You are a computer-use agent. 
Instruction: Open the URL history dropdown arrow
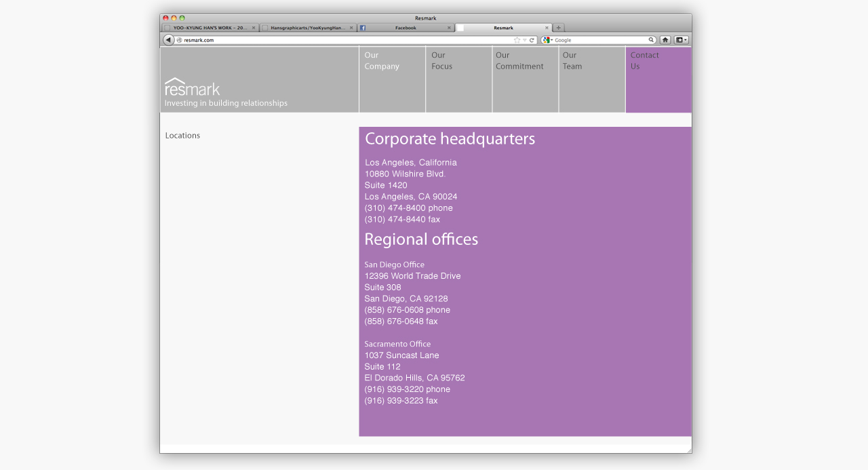coord(524,40)
